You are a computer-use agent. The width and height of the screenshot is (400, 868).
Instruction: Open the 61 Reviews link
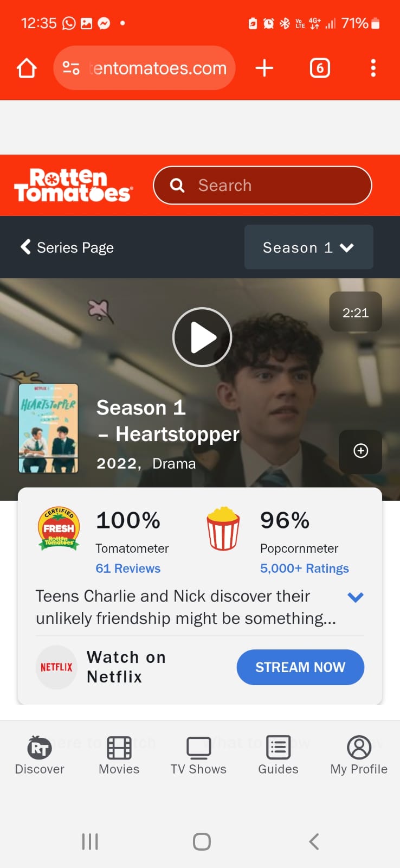(x=128, y=569)
